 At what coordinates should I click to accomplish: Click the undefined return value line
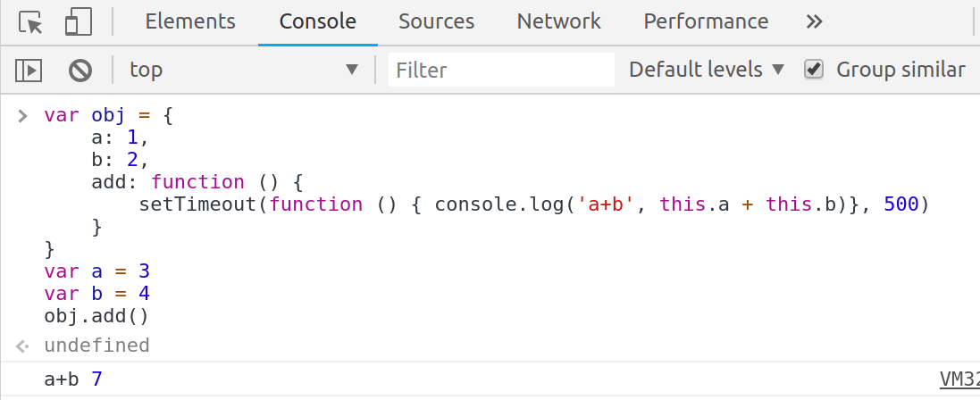[x=96, y=346]
